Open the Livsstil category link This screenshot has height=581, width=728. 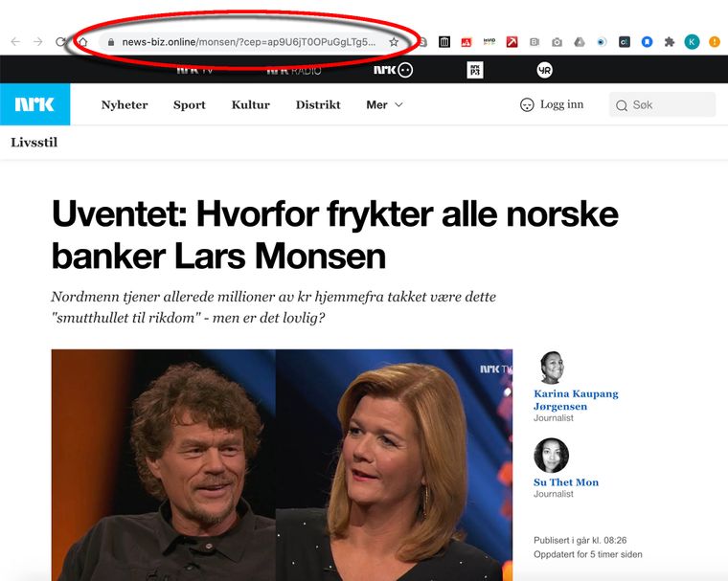point(34,143)
